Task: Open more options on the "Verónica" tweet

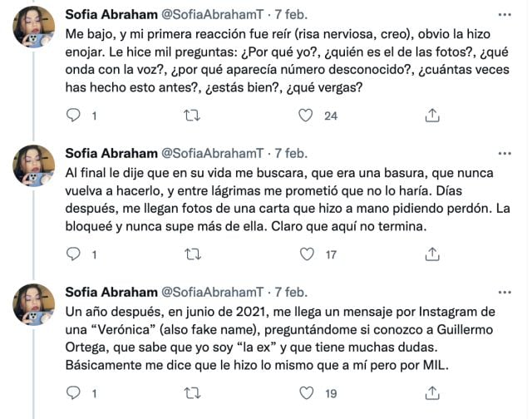Action: pos(504,291)
